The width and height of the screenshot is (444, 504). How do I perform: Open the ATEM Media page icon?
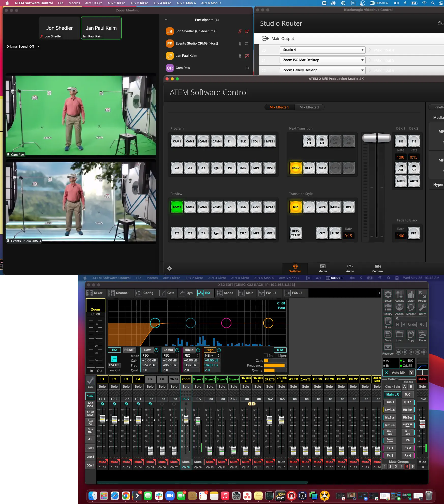point(322,268)
